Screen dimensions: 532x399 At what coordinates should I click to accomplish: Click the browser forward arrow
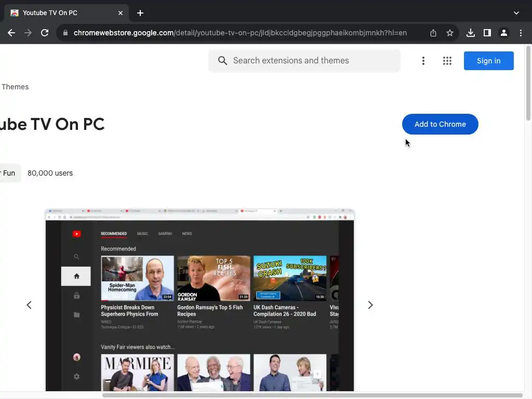tap(28, 33)
